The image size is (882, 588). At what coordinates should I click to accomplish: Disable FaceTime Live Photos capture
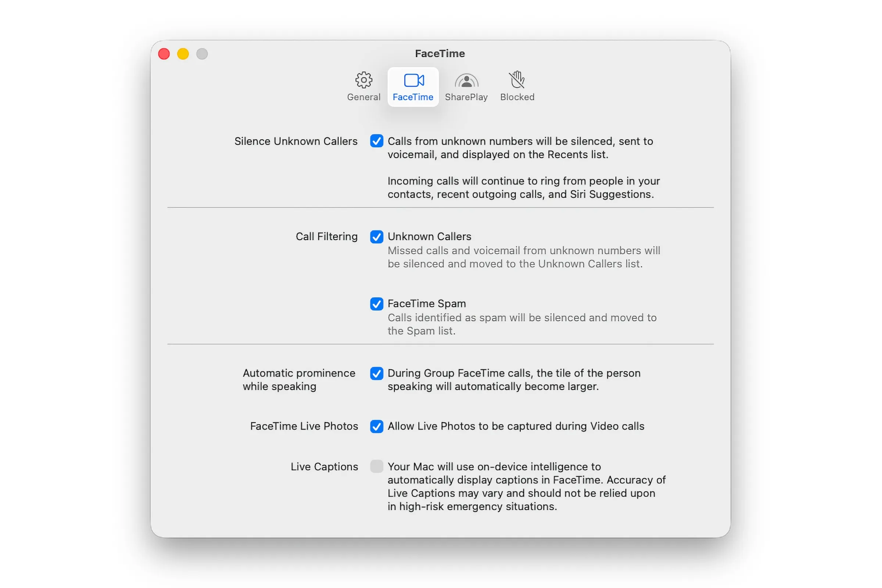[376, 426]
